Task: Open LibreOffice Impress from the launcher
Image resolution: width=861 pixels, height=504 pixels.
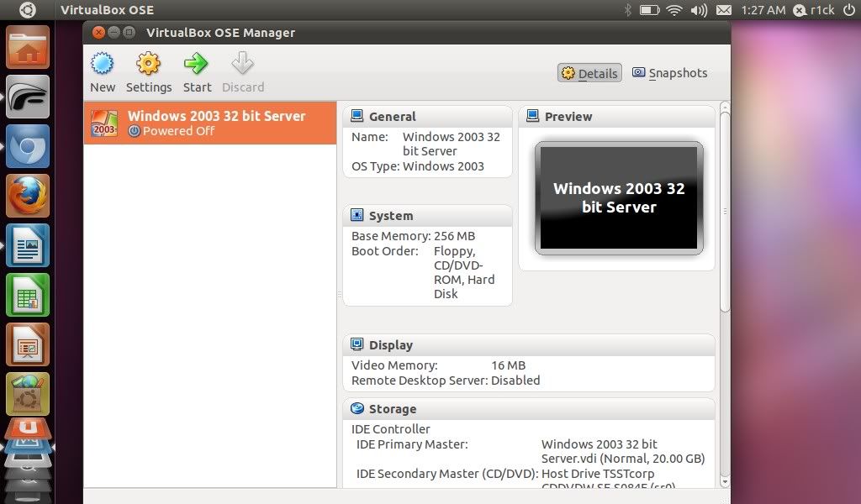Action: tap(28, 344)
